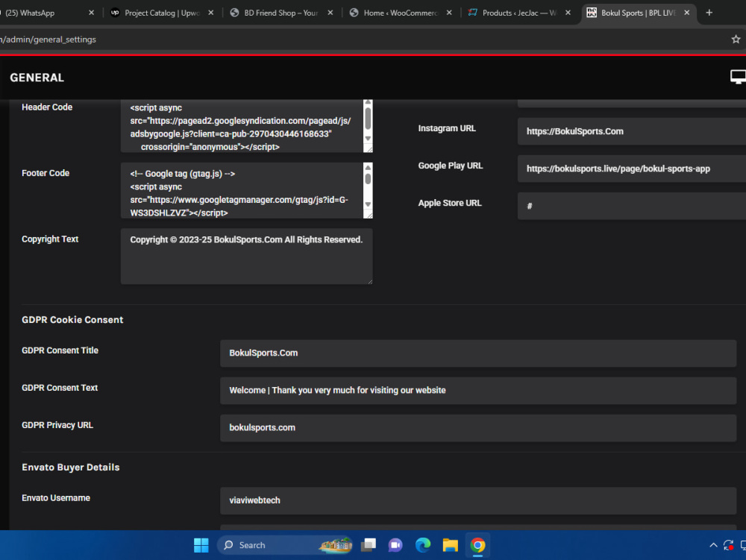This screenshot has width=746, height=560.
Task: Close the Home WooCommerce tab
Action: [x=449, y=13]
